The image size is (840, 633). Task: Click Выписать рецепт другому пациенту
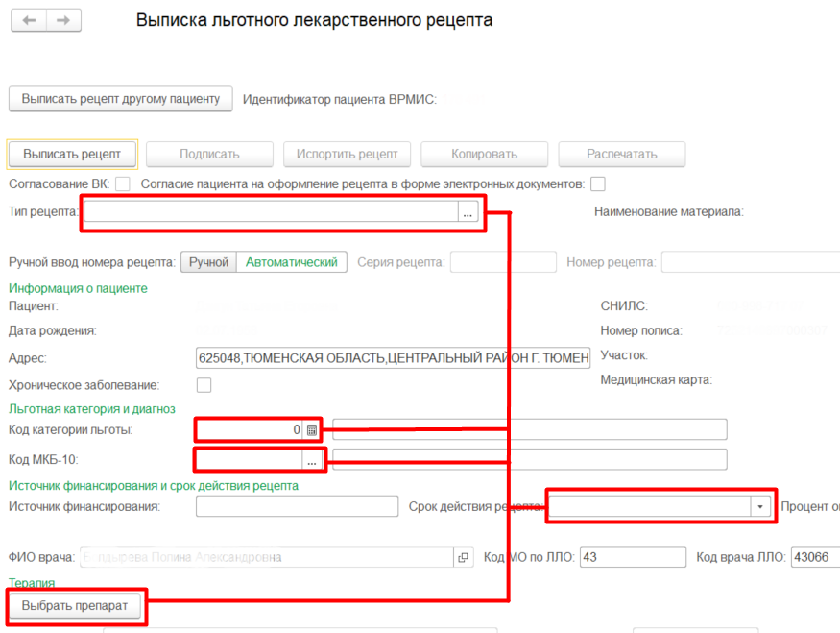[121, 99]
